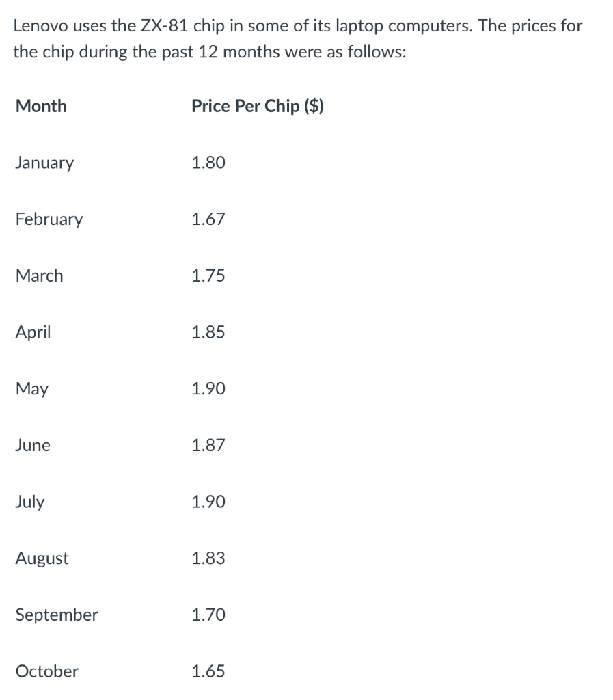Click the 1.87 price for June
Image resolution: width=613 pixels, height=700 pixels.
[x=208, y=446]
